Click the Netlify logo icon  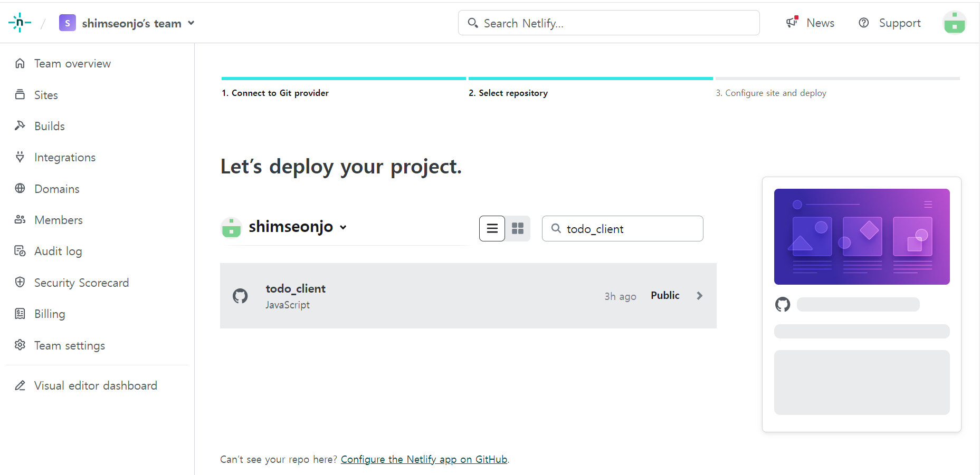(20, 23)
